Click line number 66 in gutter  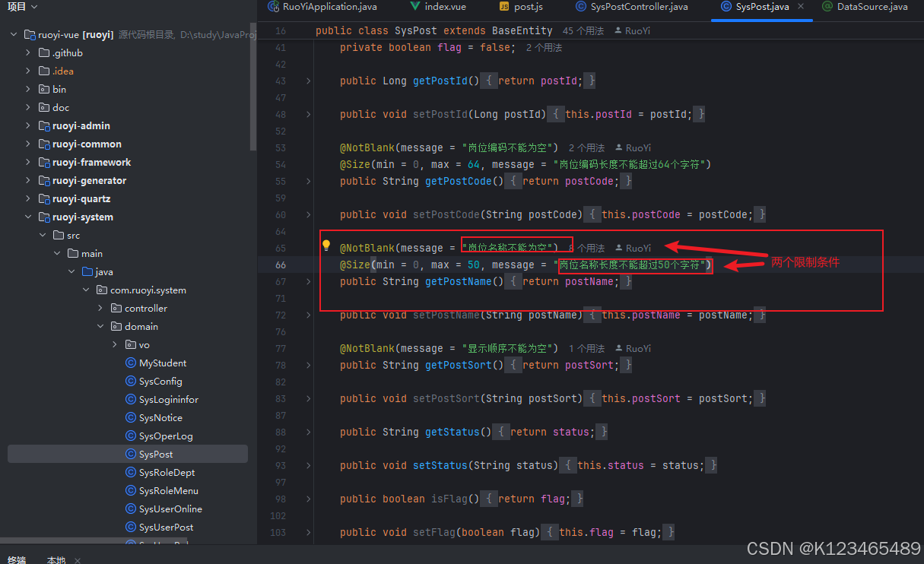point(281,265)
